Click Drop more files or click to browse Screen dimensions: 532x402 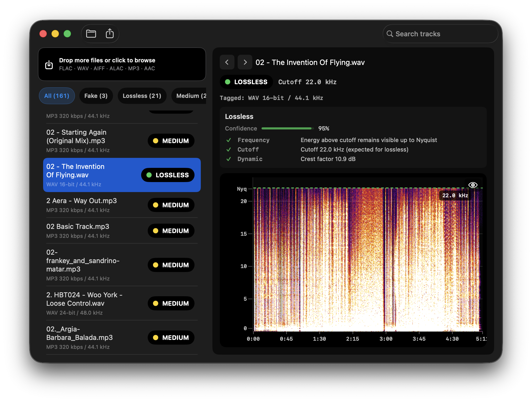(122, 64)
